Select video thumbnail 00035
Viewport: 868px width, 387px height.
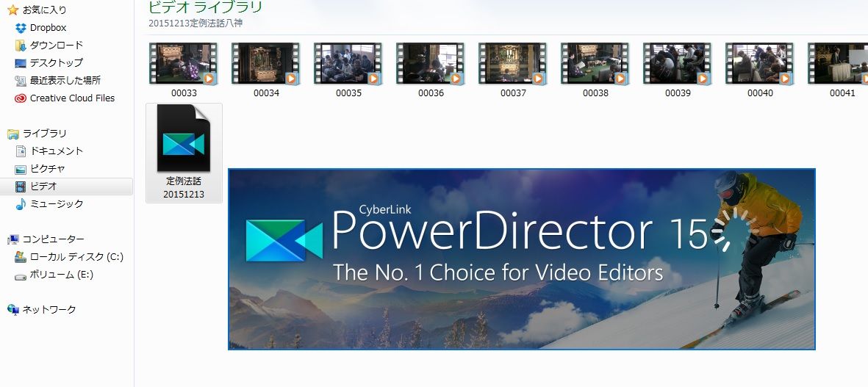348,64
